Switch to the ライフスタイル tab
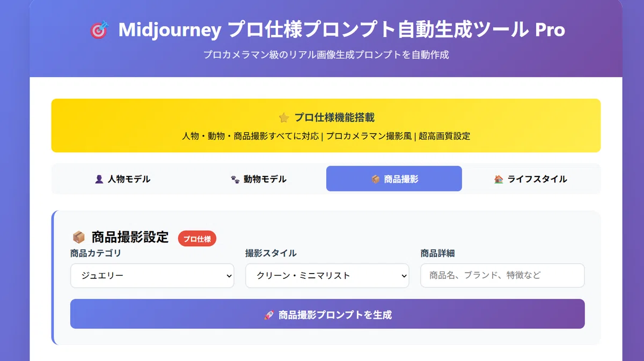Viewport: 644px width, 361px height. pyautogui.click(x=530, y=179)
